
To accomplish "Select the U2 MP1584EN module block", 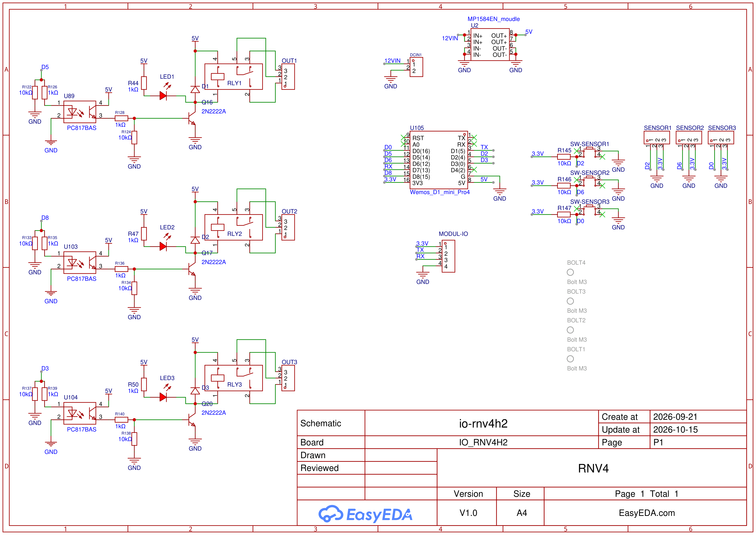I will tap(490, 44).
